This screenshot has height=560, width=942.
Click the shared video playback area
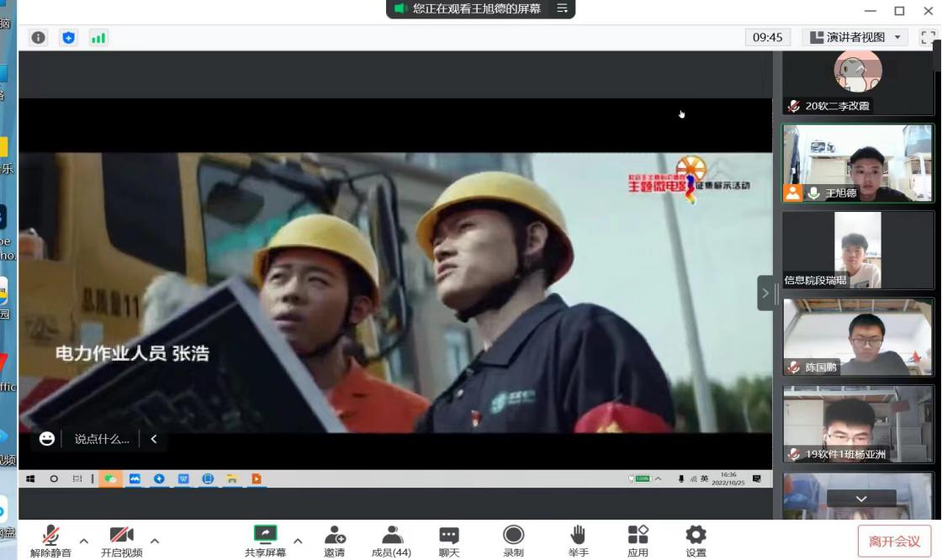click(395, 292)
